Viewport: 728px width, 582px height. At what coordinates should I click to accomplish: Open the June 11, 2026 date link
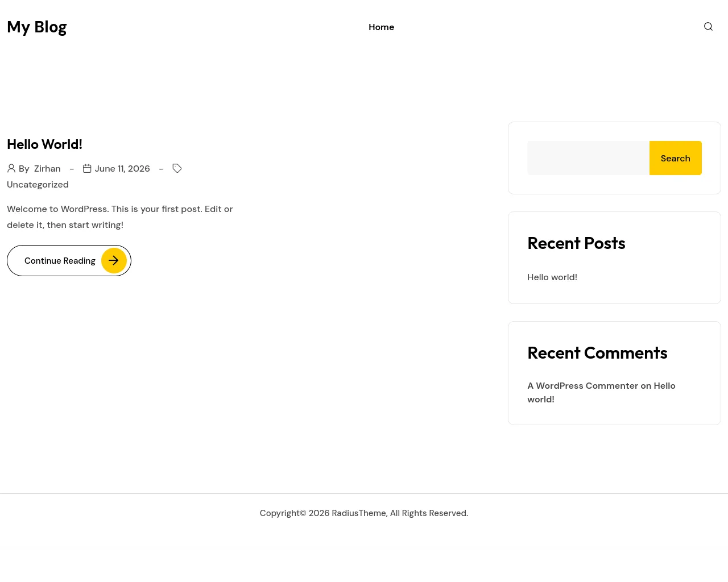click(x=122, y=169)
